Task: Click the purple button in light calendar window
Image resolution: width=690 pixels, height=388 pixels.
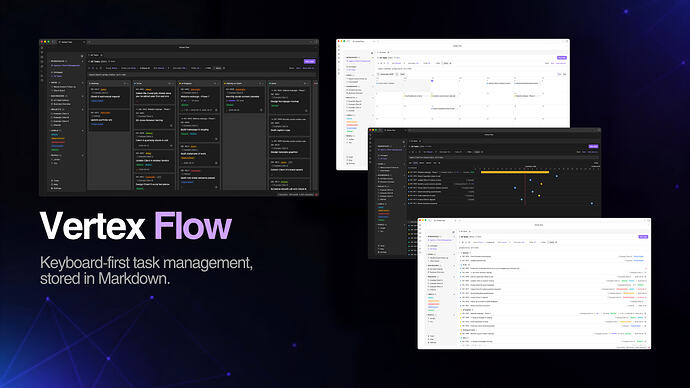Action: pos(562,58)
